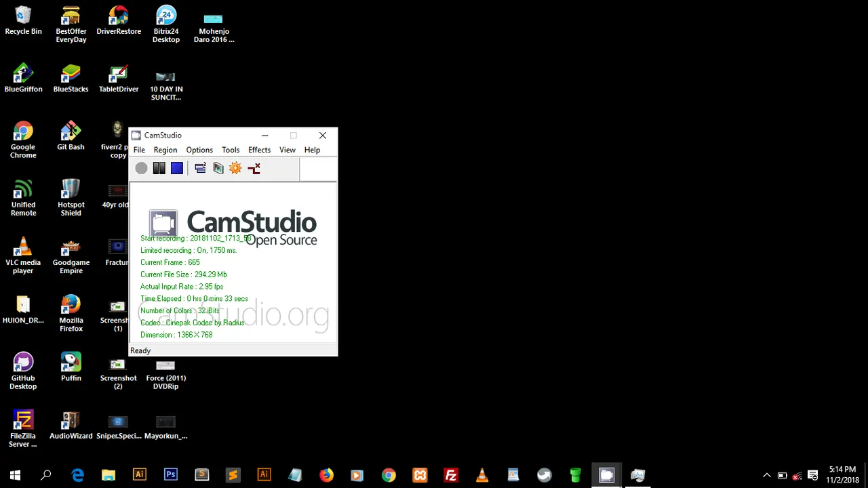Open the Screen Annotations toolbar icon
868x488 pixels.
(x=218, y=168)
